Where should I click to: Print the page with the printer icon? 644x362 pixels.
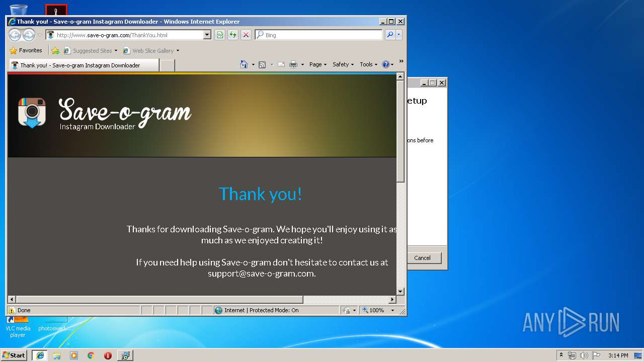pos(293,64)
